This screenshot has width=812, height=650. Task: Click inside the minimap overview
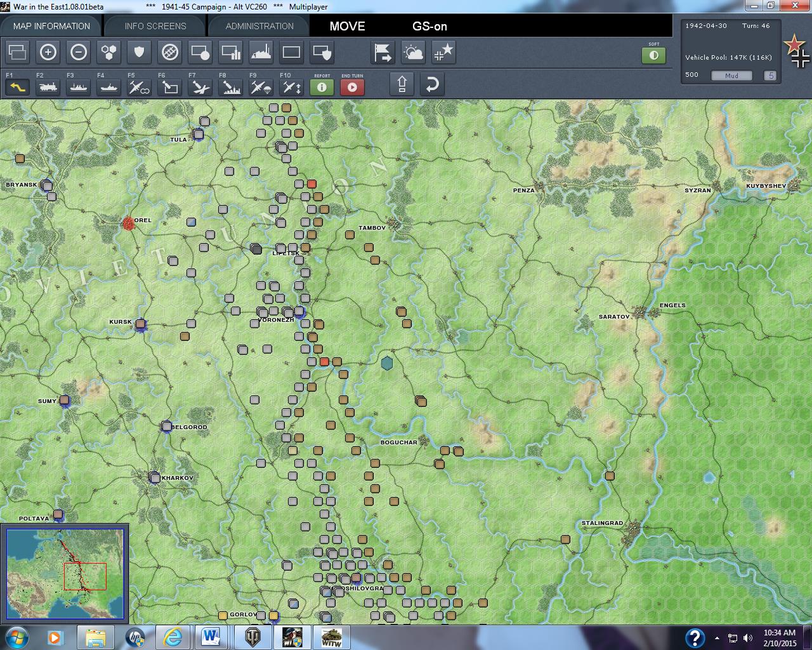click(x=65, y=574)
